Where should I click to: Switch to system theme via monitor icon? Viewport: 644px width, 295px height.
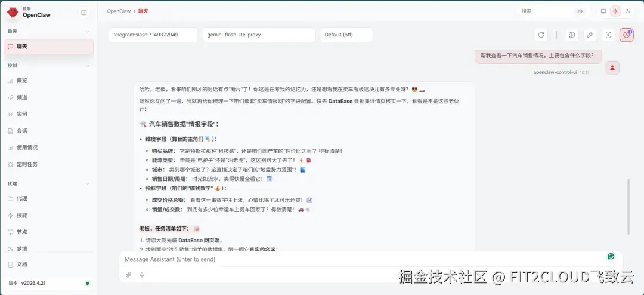click(x=603, y=11)
